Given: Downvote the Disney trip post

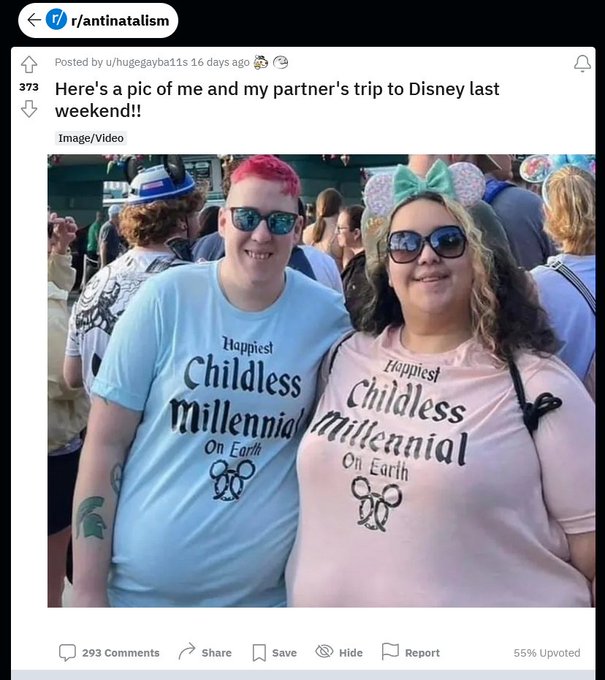Looking at the screenshot, I should [29, 109].
